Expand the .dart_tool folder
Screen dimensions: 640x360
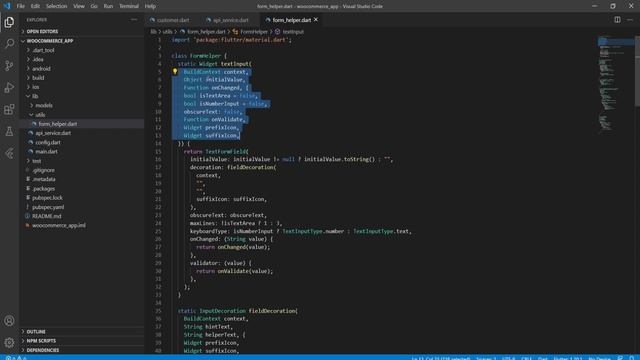click(x=82, y=50)
